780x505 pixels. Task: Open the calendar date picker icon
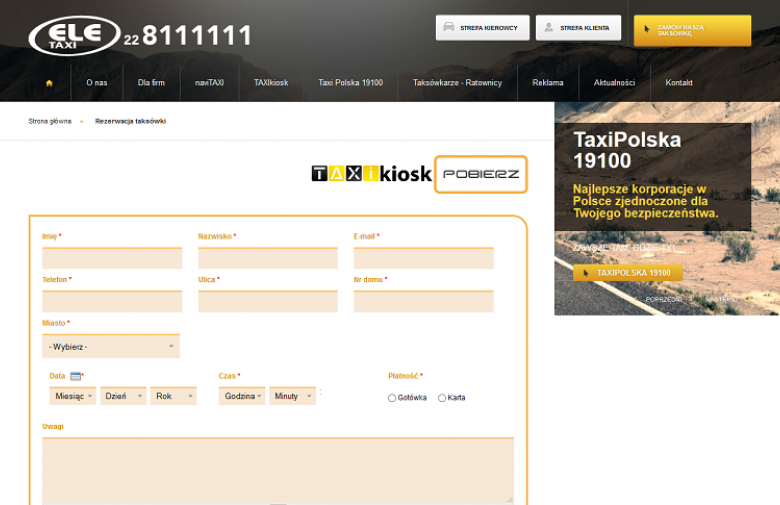pyautogui.click(x=75, y=376)
